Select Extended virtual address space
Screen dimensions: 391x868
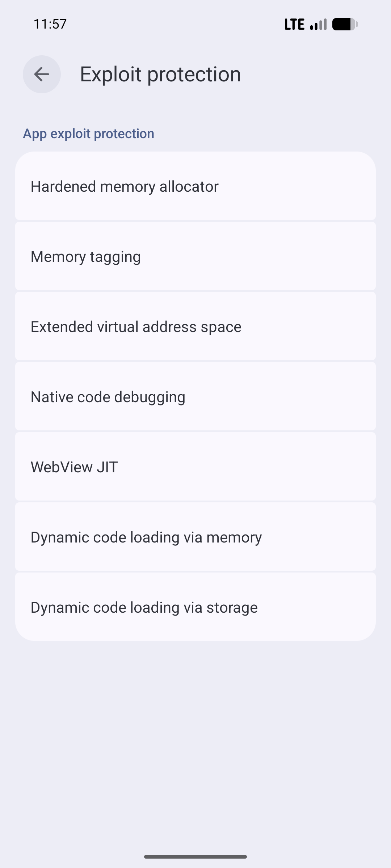tap(195, 327)
